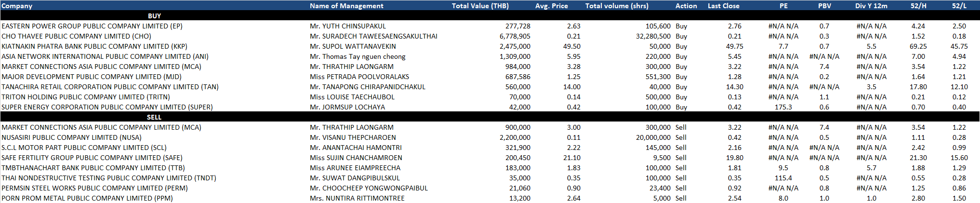Select Super Energy Corporation (SUPER) cell
980x203 pixels.
[x=107, y=107]
